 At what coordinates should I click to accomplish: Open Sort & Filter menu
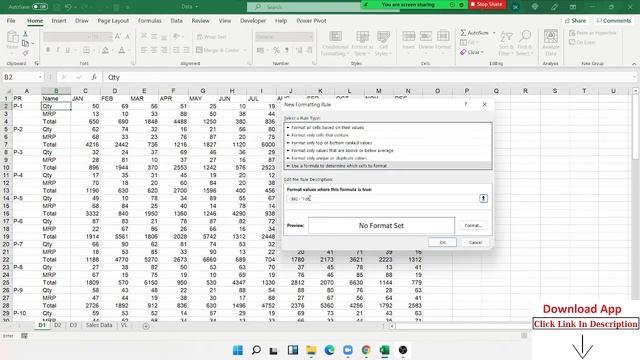coord(506,43)
